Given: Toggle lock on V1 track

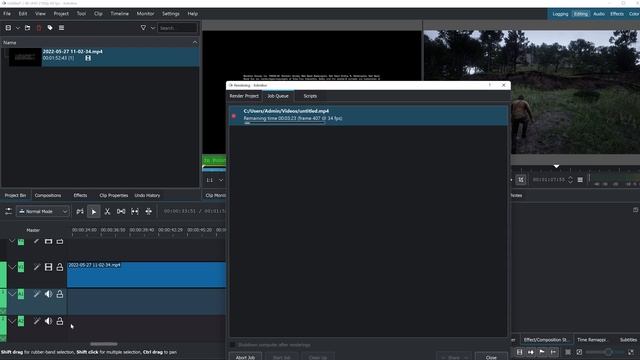Looking at the screenshot, I should click(x=60, y=267).
